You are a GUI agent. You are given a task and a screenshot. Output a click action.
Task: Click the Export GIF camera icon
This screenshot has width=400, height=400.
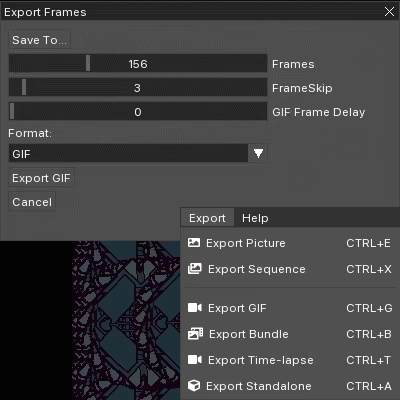pos(195,308)
